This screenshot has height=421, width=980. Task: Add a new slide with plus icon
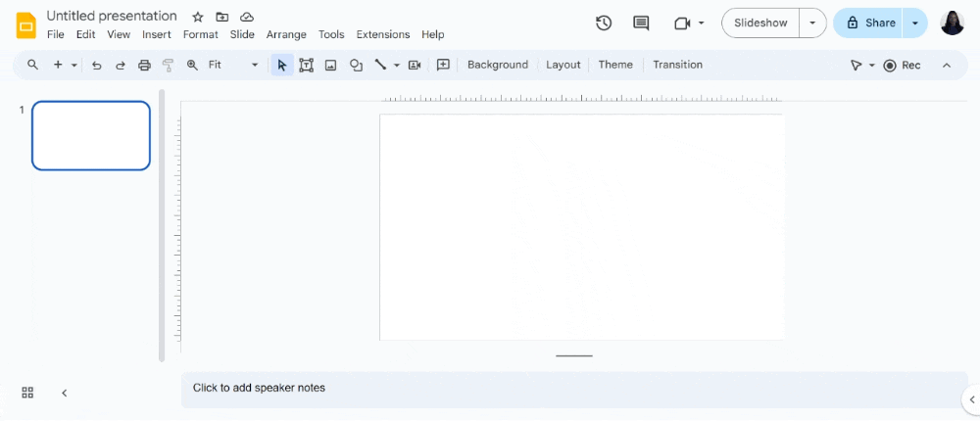(58, 65)
